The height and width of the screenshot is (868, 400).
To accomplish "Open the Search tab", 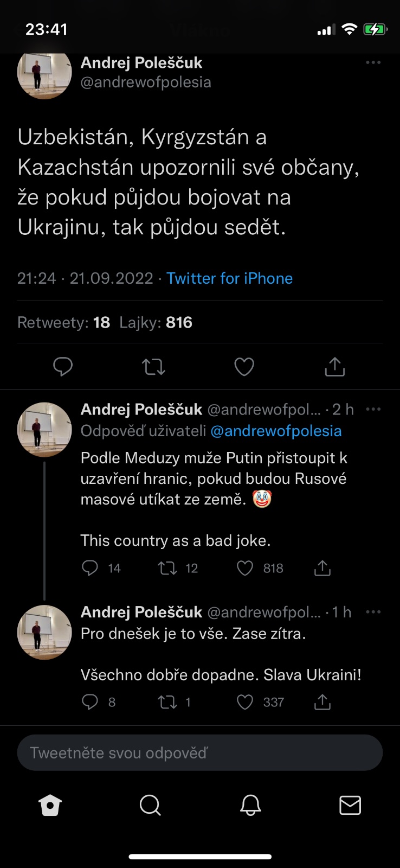I will (x=150, y=806).
